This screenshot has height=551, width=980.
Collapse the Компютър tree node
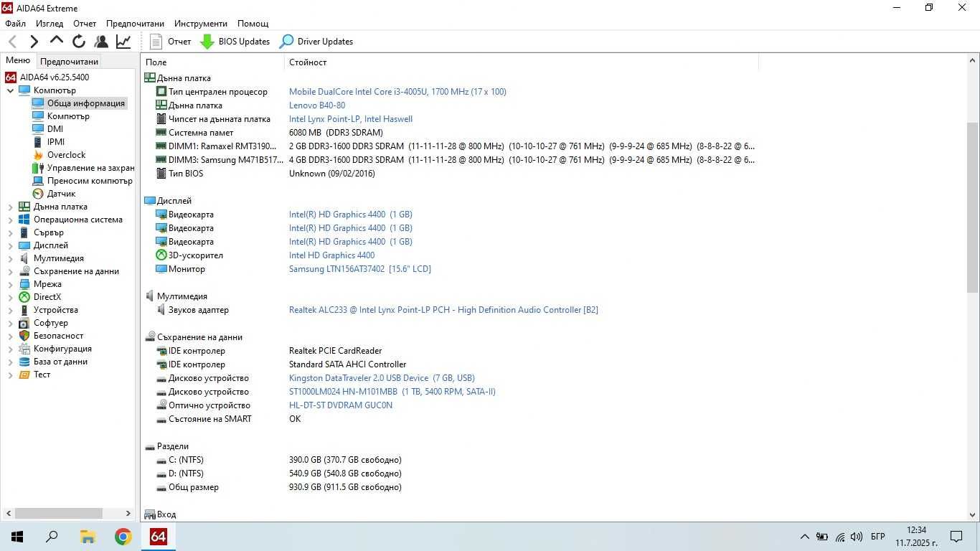click(x=11, y=90)
